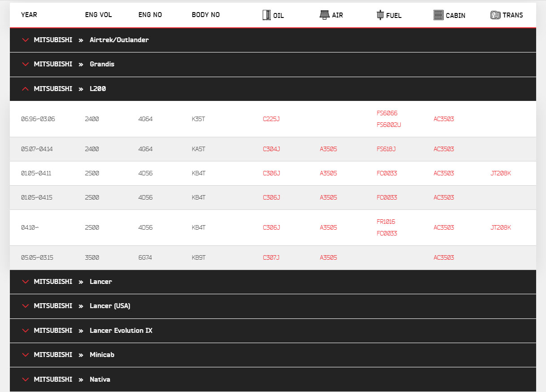Open cabin filter AC3503 in K35T row
Screen dimensions: 546x392
(444, 119)
